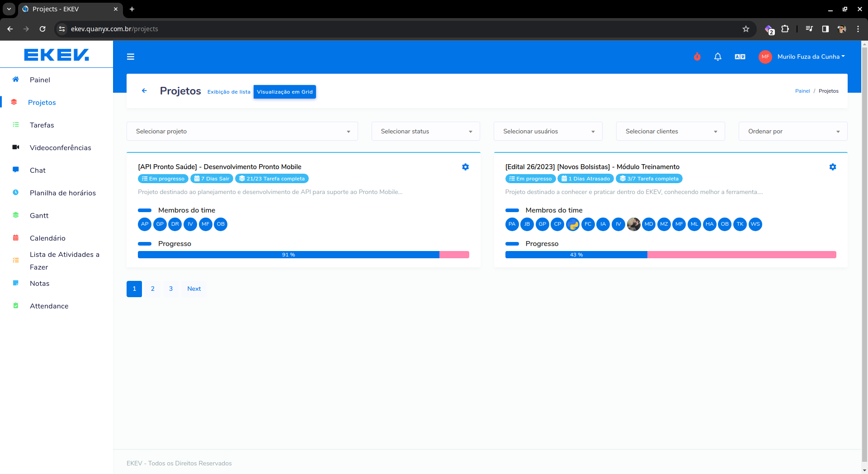Viewport: 868px width, 474px height.
Task: Click the 91 % progress bar
Action: [288, 255]
